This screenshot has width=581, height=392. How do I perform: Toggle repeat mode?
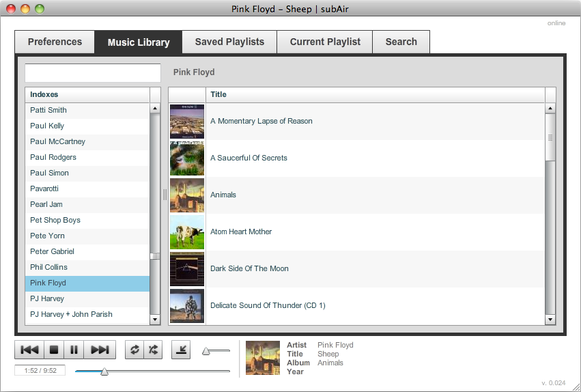(134, 350)
